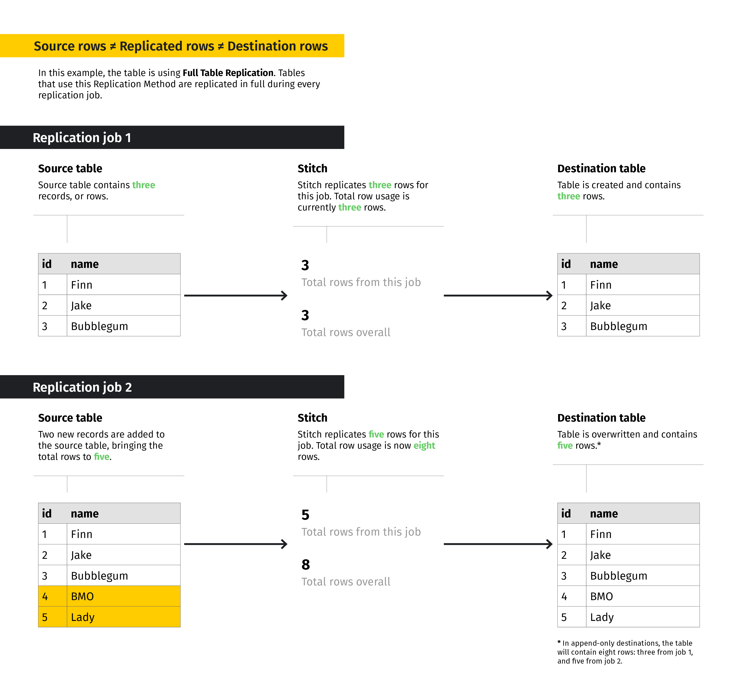Select the Replication job 1 header bar

pyautogui.click(x=172, y=137)
